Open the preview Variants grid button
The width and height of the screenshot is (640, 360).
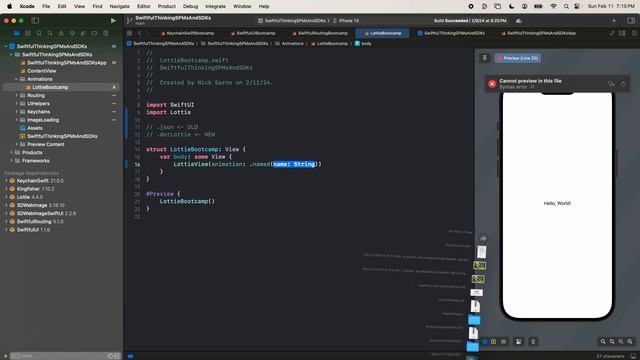pos(503,342)
